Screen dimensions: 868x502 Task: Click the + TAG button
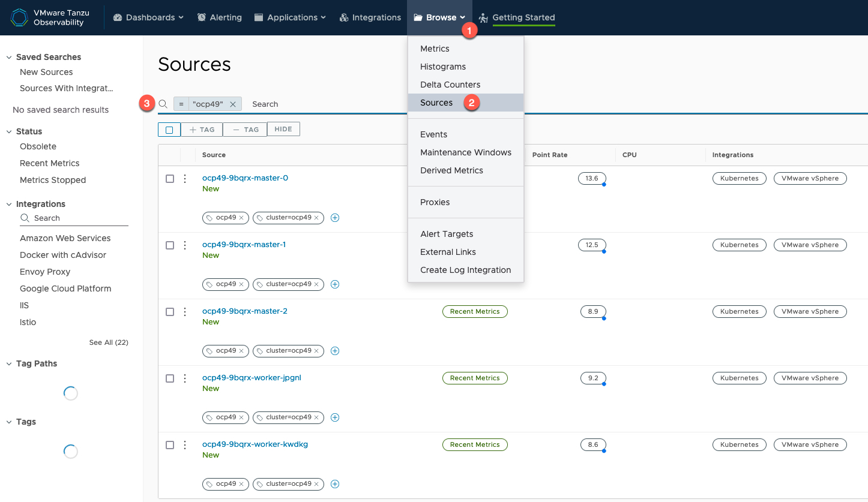202,130
